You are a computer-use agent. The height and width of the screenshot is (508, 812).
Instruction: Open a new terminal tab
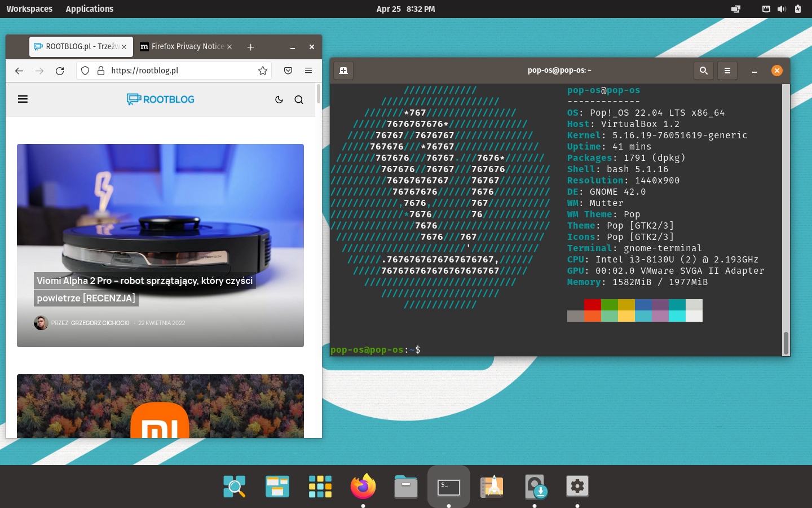tap(343, 71)
